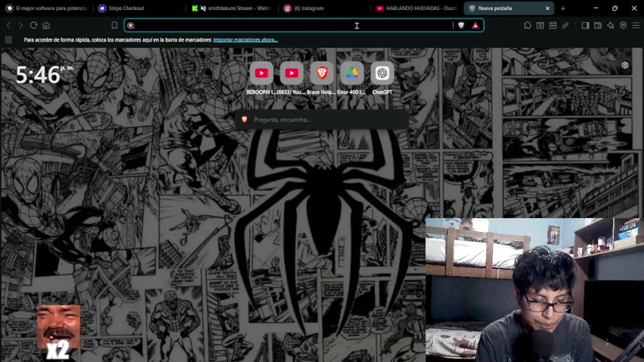Click the Brave icon in search box
Screen dimensions: 644x362
pyautogui.click(x=245, y=120)
